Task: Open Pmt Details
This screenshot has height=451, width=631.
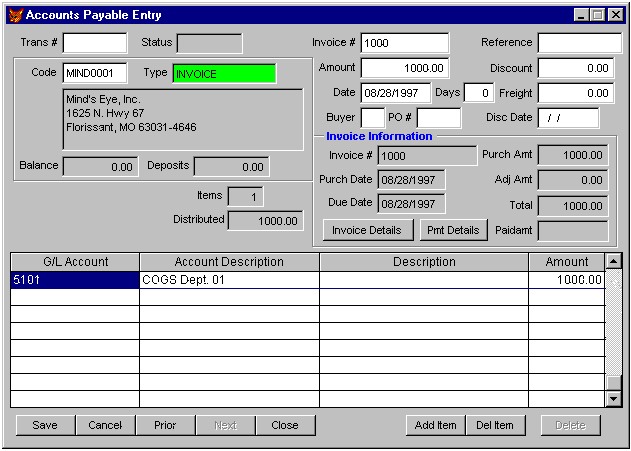Action: click(453, 230)
